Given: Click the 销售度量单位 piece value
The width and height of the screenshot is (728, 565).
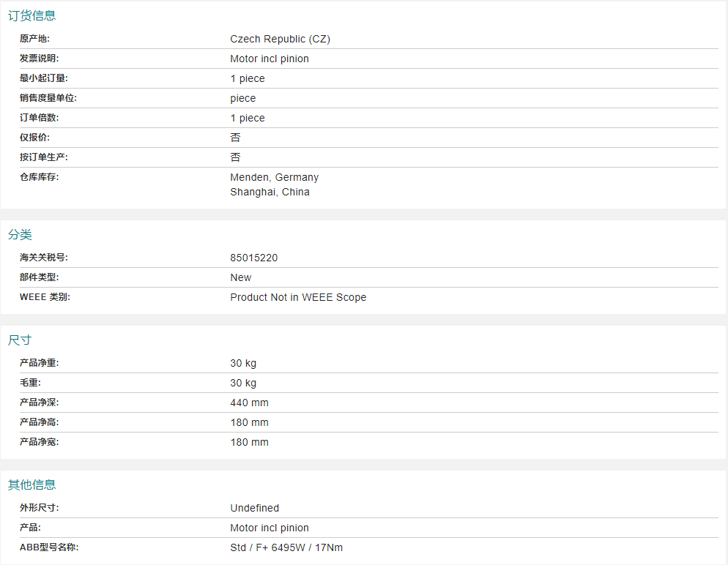Looking at the screenshot, I should coord(243,98).
